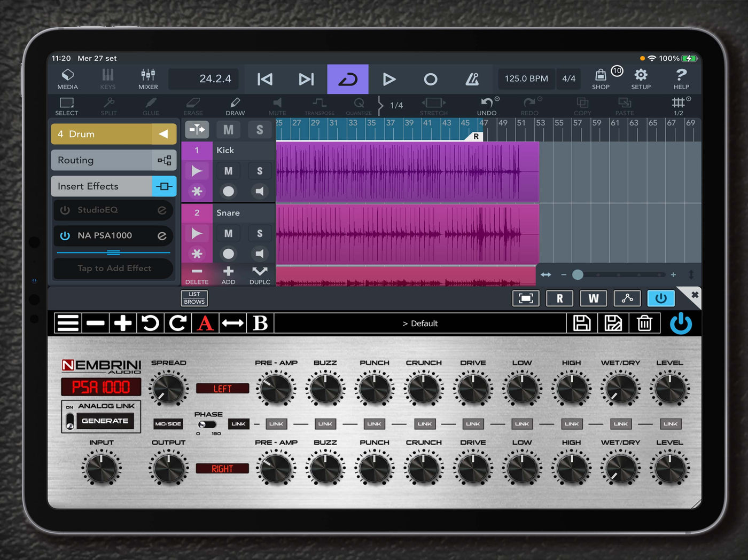Click ADD track button

coord(228,275)
